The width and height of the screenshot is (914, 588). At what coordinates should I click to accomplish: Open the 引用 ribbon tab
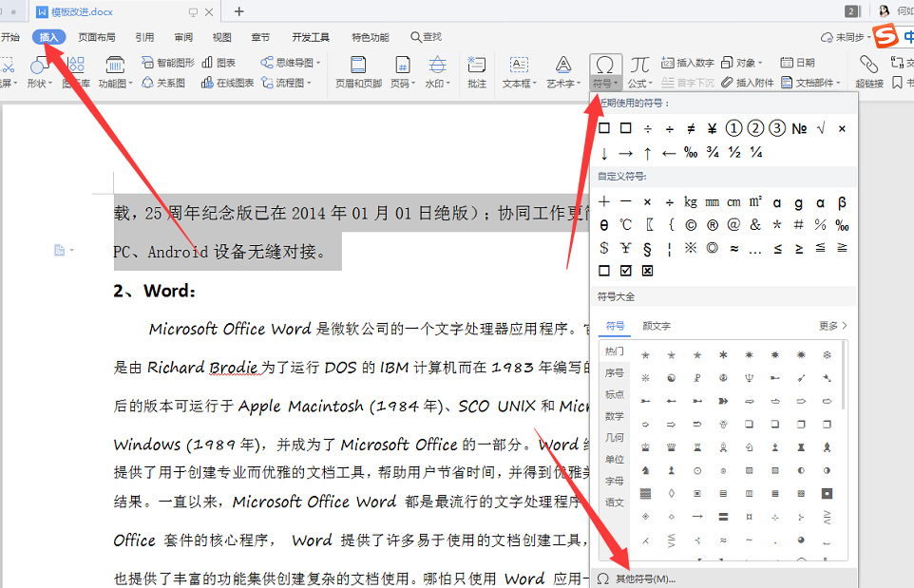pos(144,37)
